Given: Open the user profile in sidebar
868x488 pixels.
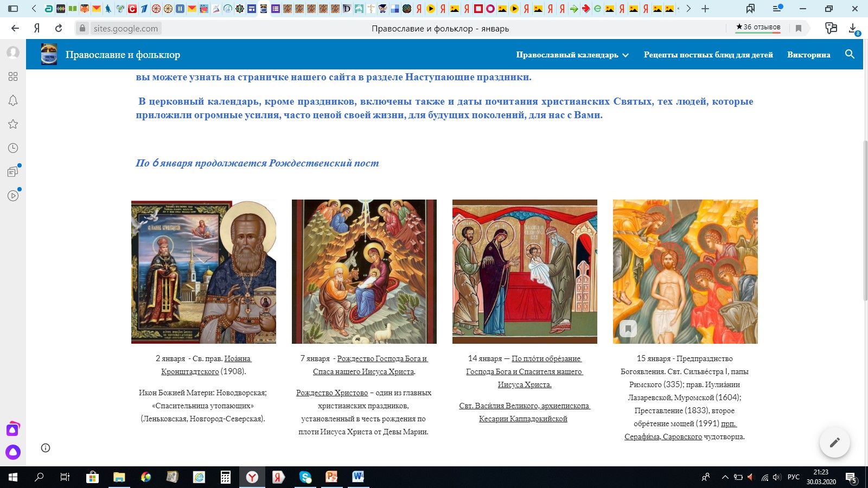Looking at the screenshot, I should pyautogui.click(x=13, y=53).
